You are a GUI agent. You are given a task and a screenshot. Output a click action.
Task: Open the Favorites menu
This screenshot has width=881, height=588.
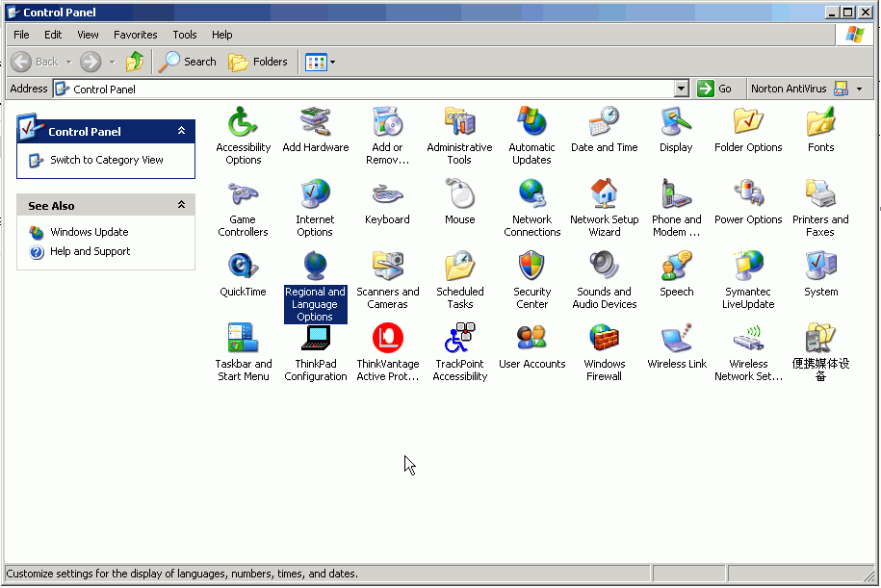(x=135, y=35)
